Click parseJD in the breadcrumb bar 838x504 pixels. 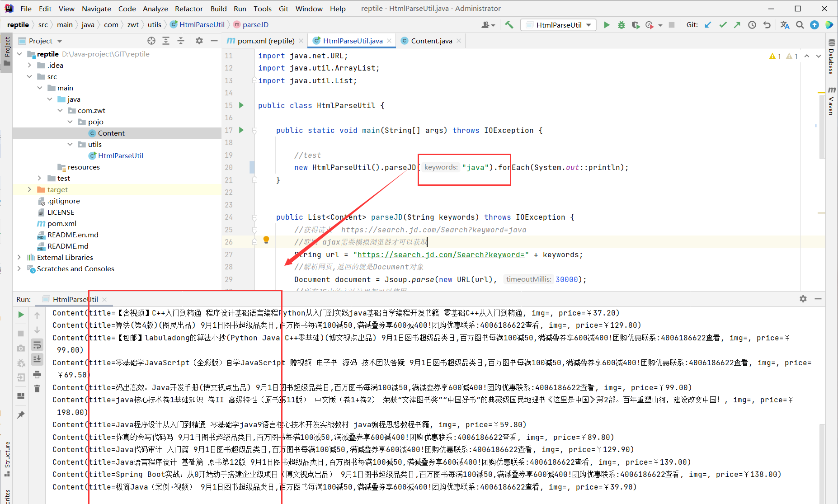click(255, 25)
